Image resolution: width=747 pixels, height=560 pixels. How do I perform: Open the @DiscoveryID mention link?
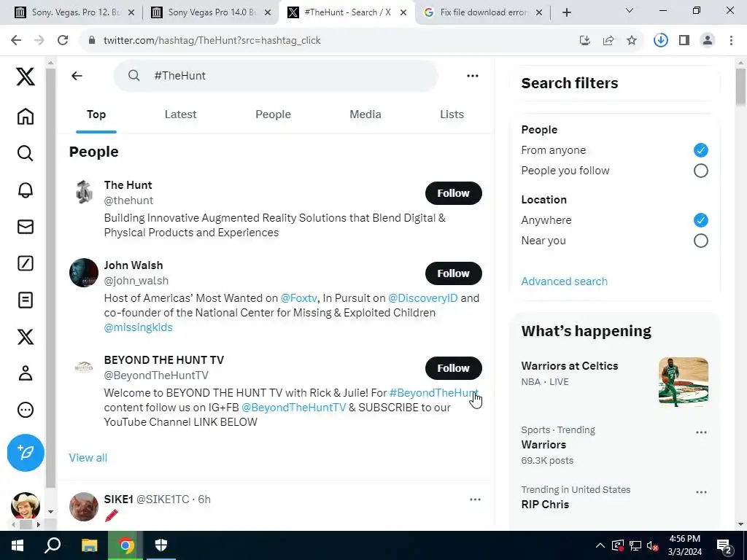pyautogui.click(x=422, y=298)
